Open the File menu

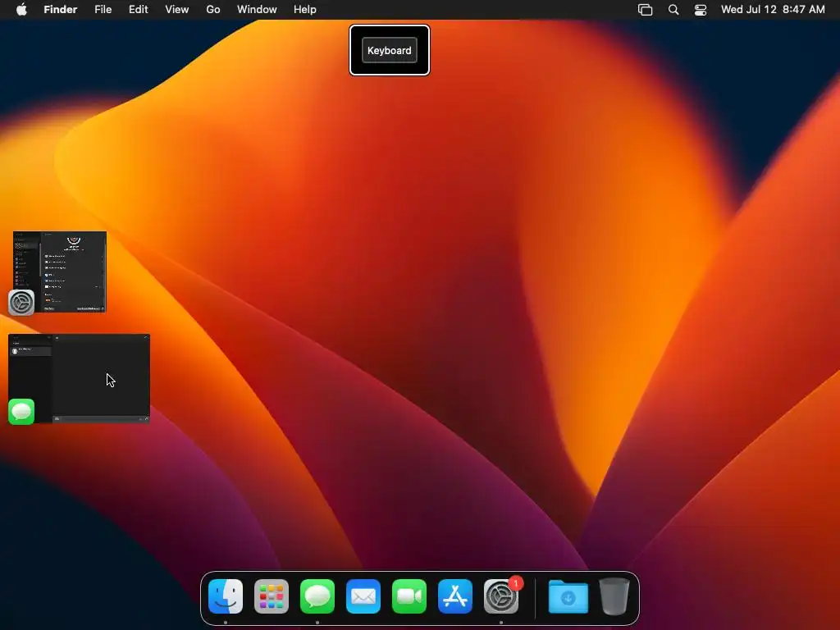click(103, 9)
